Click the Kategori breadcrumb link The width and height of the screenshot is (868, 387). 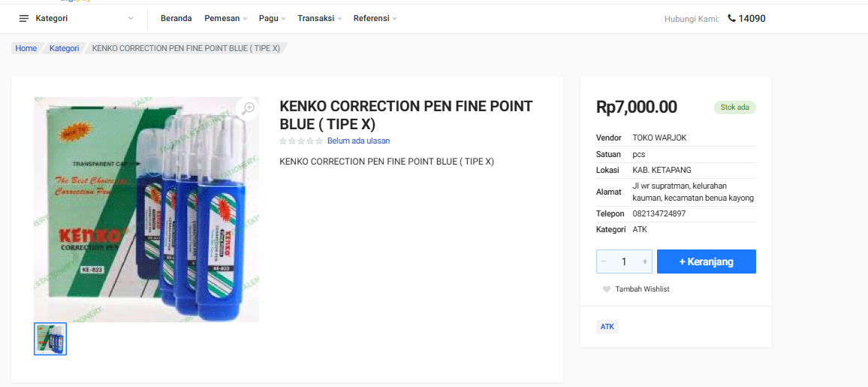[65, 48]
